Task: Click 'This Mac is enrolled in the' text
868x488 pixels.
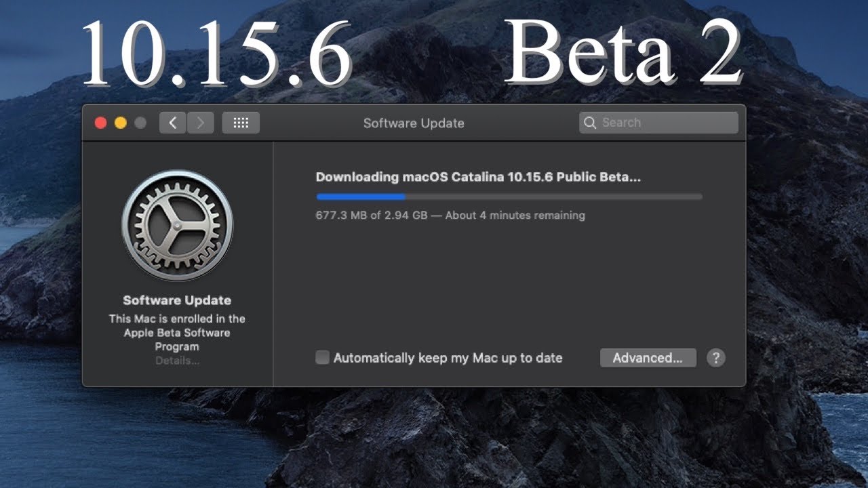Action: coord(177,319)
